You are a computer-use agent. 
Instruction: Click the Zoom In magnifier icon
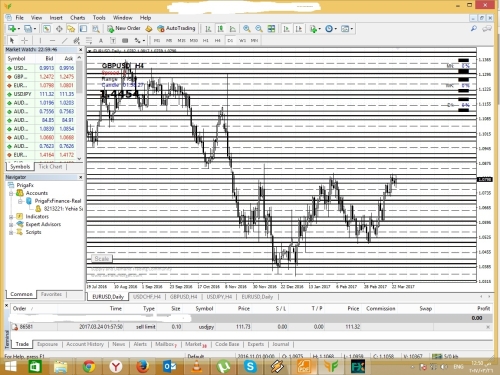(x=247, y=29)
